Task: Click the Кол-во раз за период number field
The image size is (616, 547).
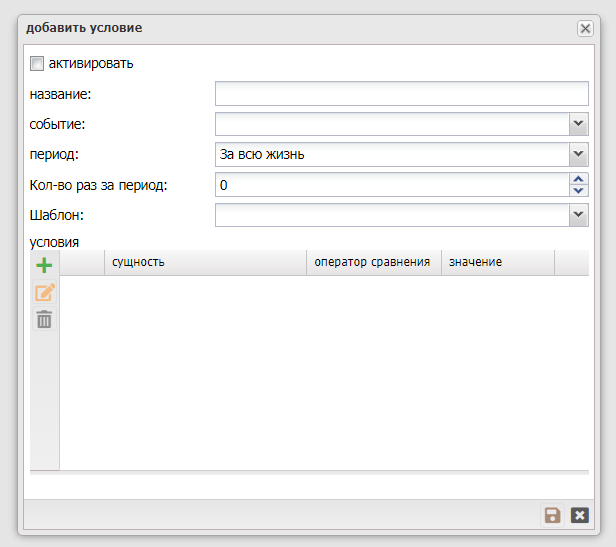Action: point(391,185)
